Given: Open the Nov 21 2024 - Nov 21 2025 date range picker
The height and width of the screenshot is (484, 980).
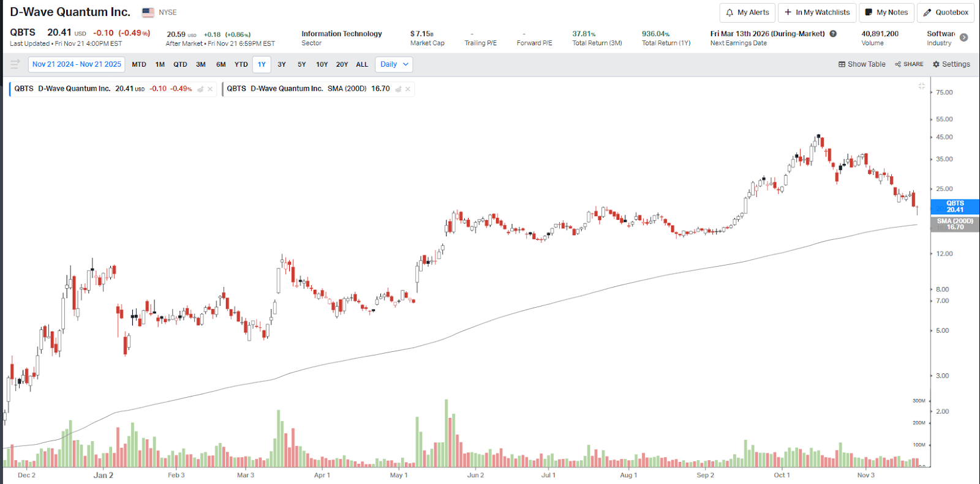Looking at the screenshot, I should [77, 64].
